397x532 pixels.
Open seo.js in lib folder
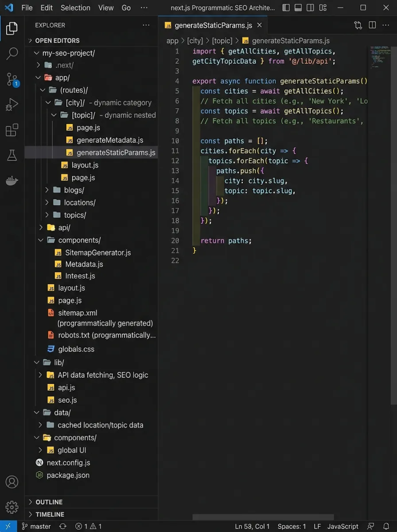click(91, 400)
